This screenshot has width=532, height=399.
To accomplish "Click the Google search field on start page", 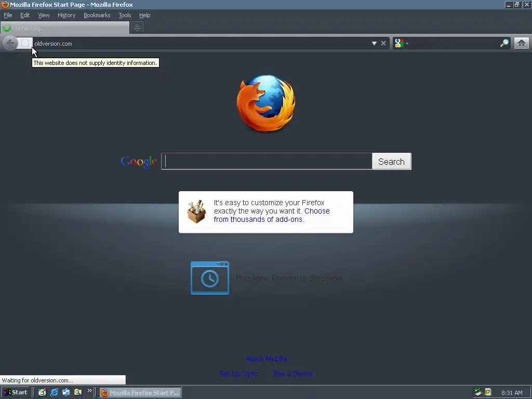I will click(x=267, y=161).
